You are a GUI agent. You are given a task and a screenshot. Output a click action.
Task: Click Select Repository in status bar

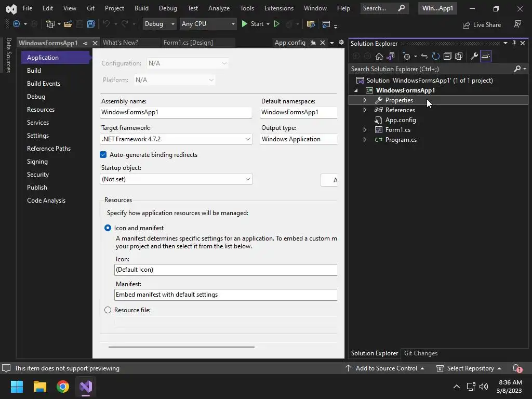[469, 368]
